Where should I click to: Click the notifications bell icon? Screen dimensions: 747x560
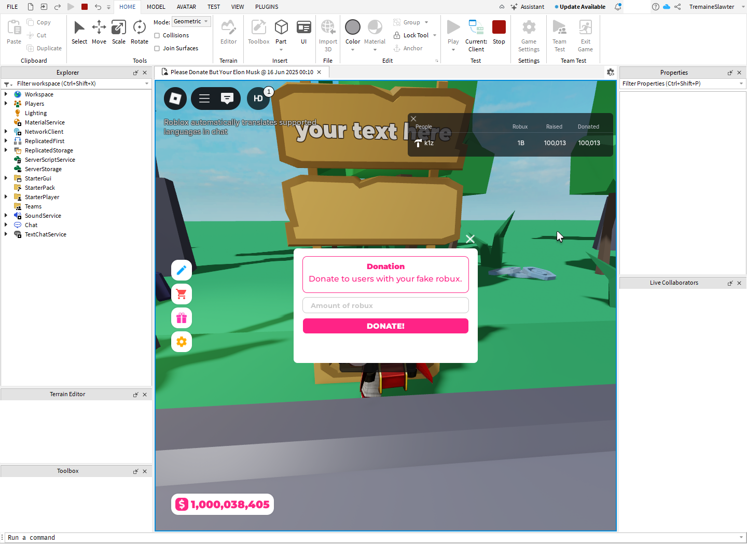618,7
